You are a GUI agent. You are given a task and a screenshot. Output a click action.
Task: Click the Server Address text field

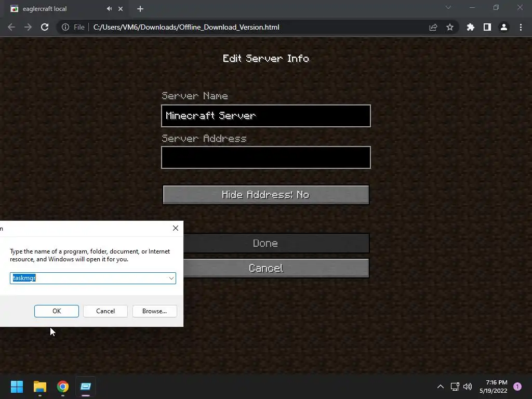click(266, 157)
